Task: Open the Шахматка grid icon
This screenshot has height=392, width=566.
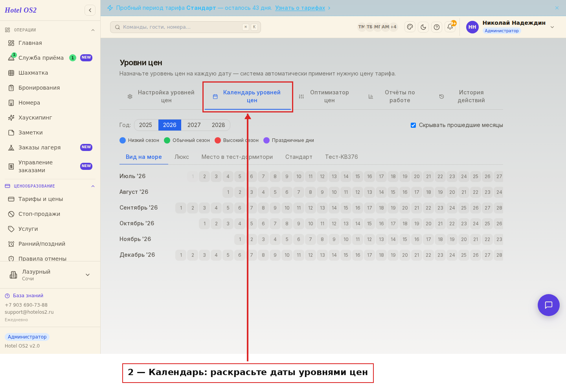Action: pos(11,73)
